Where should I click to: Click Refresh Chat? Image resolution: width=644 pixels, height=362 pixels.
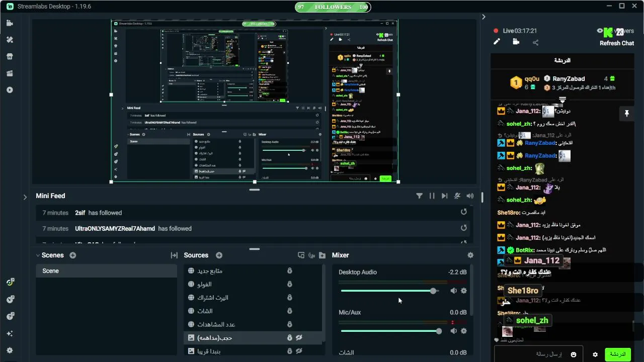(616, 43)
